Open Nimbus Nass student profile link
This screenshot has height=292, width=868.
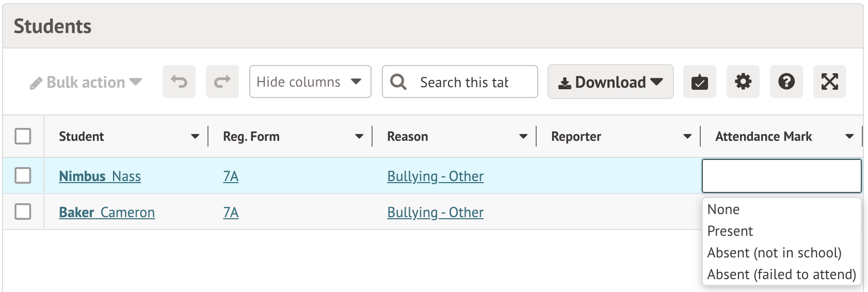(x=100, y=176)
